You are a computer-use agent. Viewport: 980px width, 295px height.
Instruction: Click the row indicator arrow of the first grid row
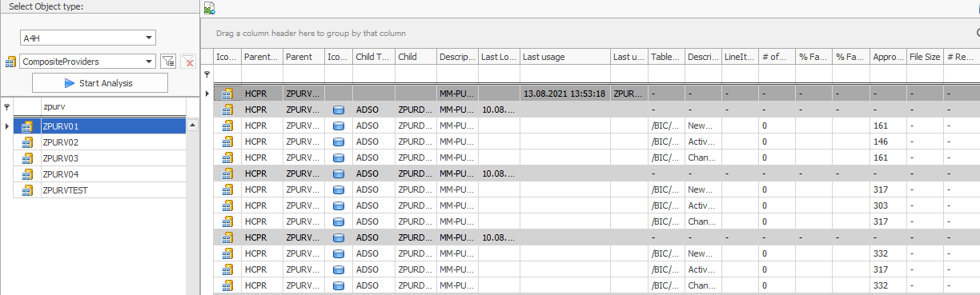click(x=207, y=94)
